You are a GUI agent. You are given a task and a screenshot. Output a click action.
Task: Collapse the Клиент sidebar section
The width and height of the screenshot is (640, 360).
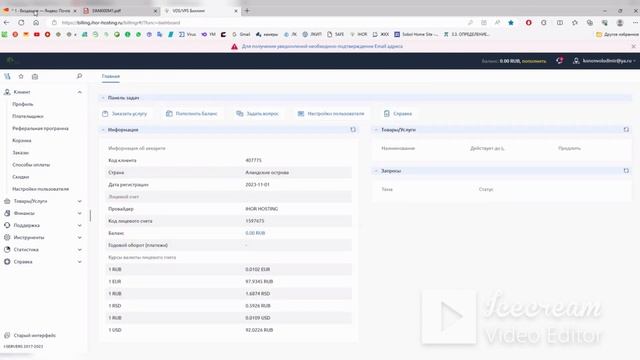(80, 92)
